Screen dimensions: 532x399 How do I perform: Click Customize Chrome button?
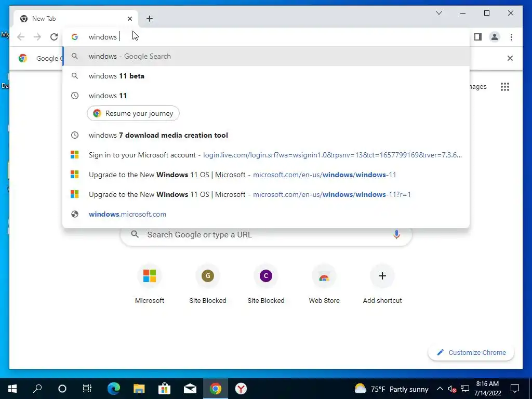tap(471, 353)
